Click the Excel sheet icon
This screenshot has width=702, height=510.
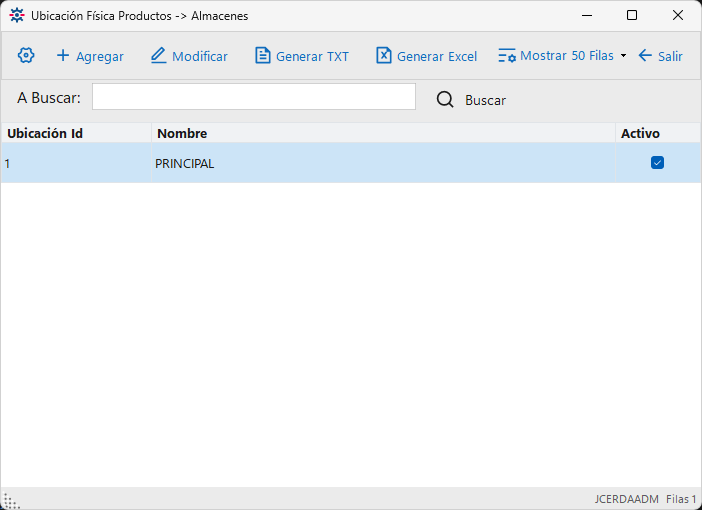(384, 56)
